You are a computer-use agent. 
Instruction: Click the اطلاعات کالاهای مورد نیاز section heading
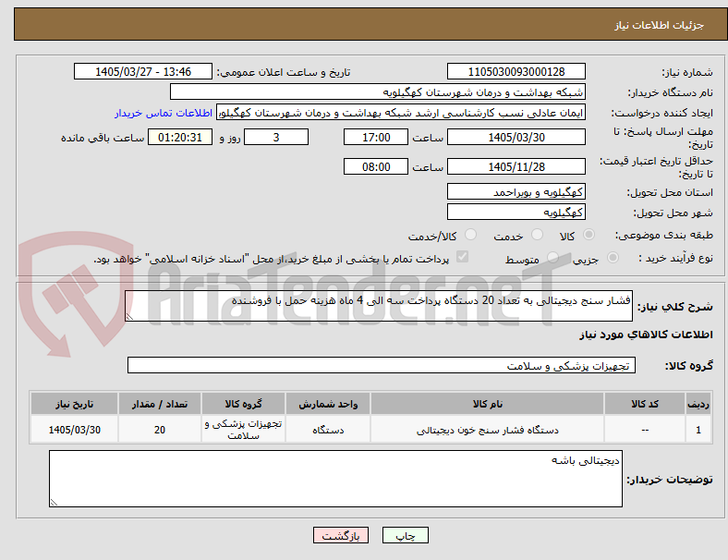tap(646, 335)
